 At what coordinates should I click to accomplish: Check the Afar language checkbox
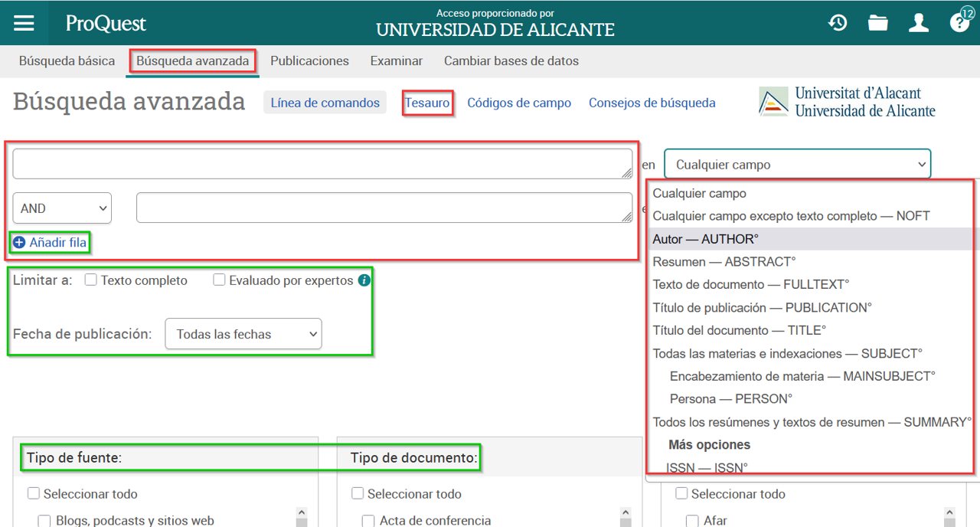click(x=692, y=521)
